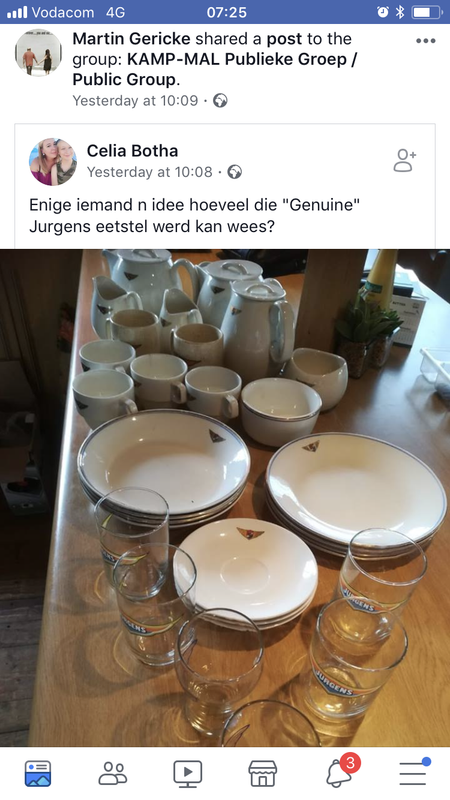The height and width of the screenshot is (800, 450).
Task: Open the Marketplace tab icon
Action: pyautogui.click(x=262, y=773)
